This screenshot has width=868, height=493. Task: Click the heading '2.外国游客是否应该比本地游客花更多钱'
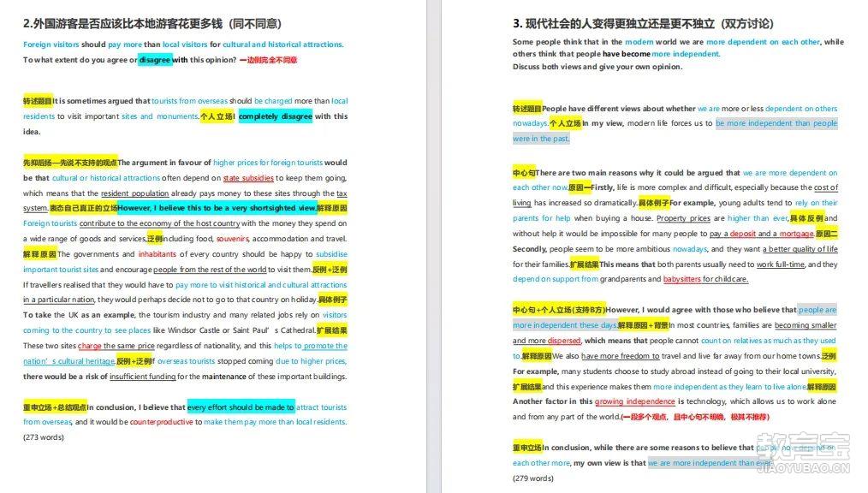pyautogui.click(x=122, y=24)
